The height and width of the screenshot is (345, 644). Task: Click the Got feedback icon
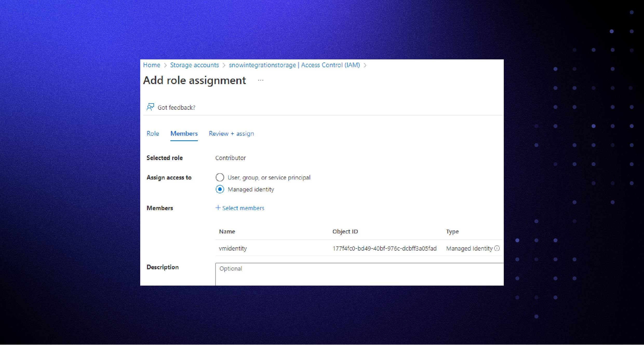click(x=150, y=107)
